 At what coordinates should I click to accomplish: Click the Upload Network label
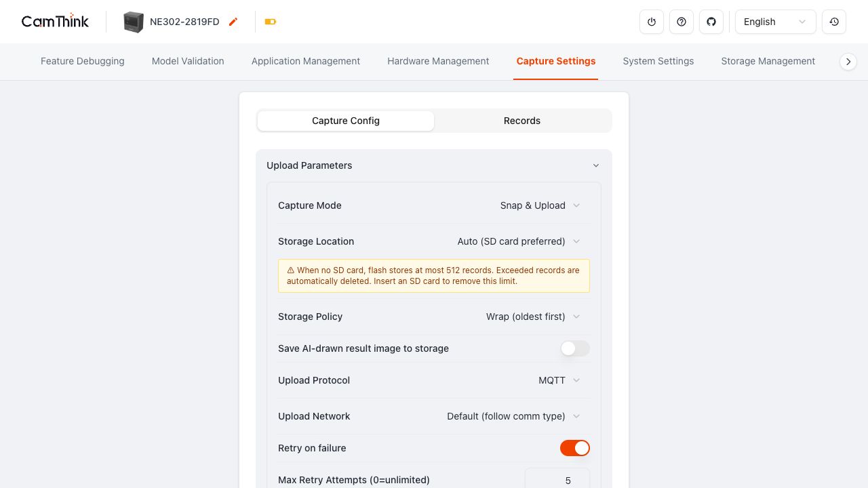(314, 416)
